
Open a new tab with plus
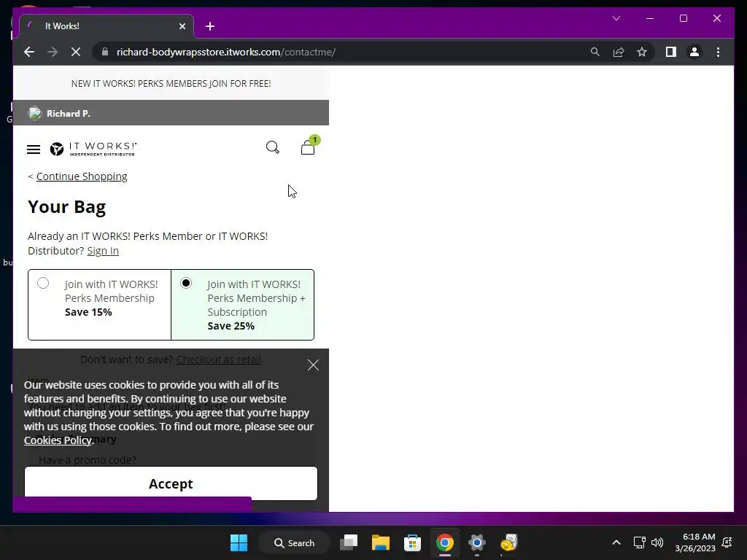pyautogui.click(x=210, y=26)
